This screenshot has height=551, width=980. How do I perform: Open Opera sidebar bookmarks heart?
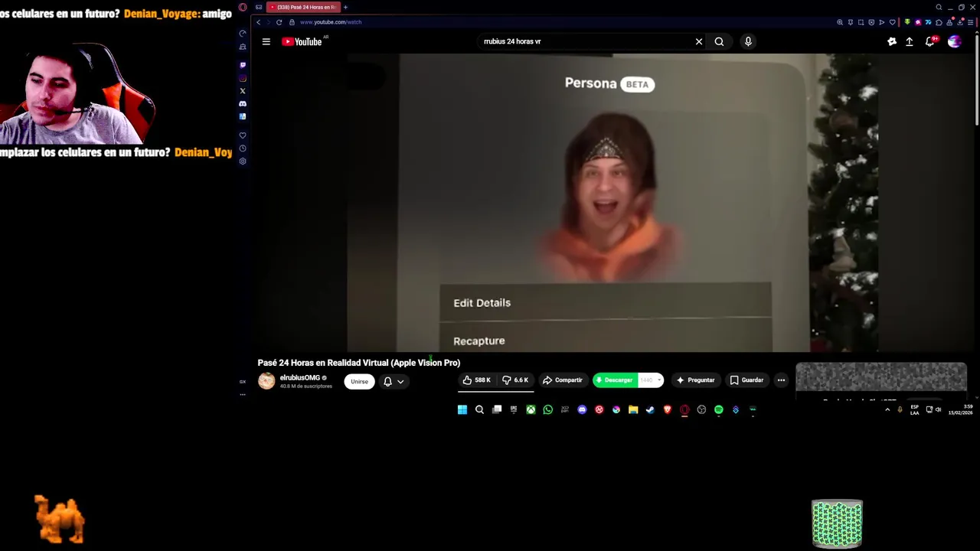click(x=243, y=135)
